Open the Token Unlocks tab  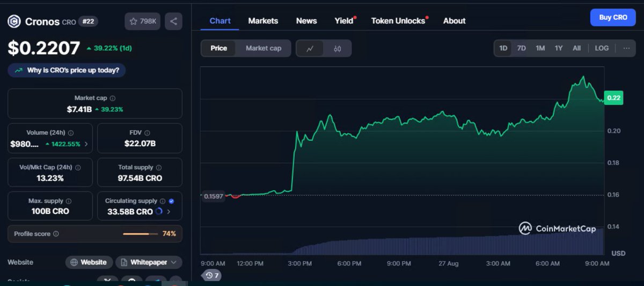[399, 21]
